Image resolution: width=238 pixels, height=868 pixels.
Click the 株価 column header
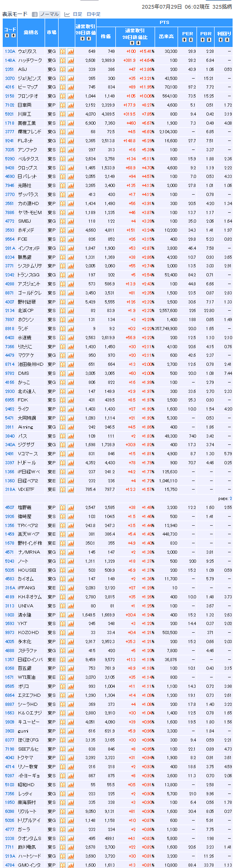point(105,37)
